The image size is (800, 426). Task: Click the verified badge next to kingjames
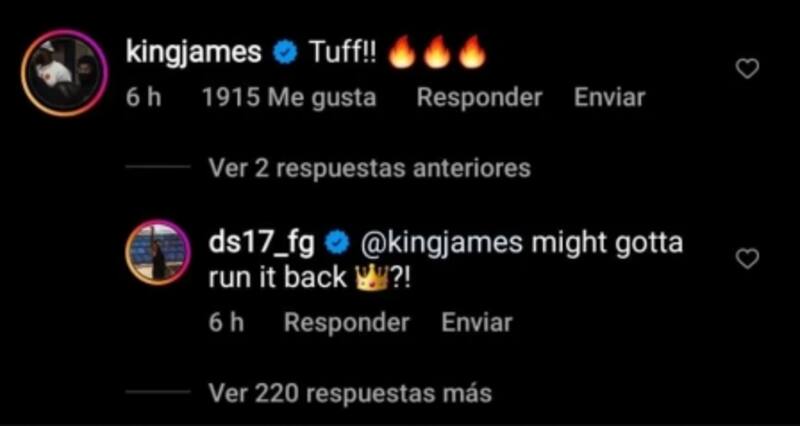click(285, 54)
